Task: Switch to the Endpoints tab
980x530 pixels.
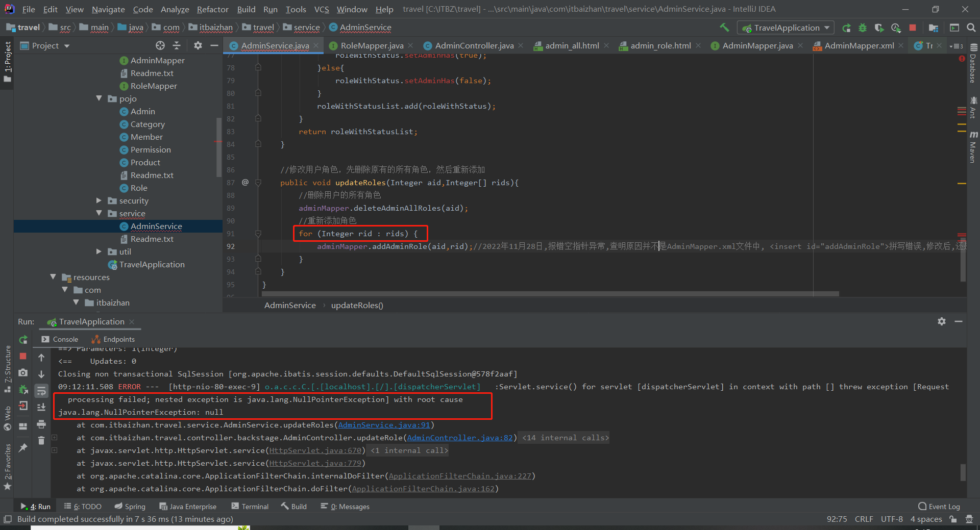Action: point(113,339)
